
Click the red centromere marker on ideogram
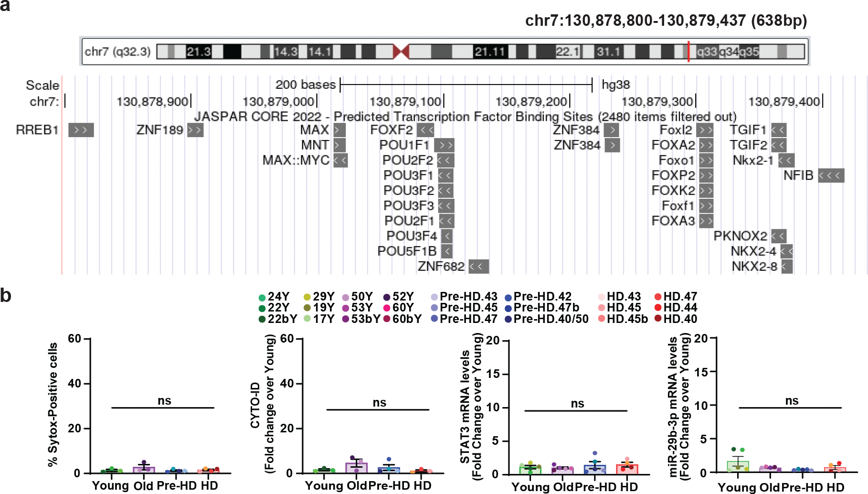[401, 52]
